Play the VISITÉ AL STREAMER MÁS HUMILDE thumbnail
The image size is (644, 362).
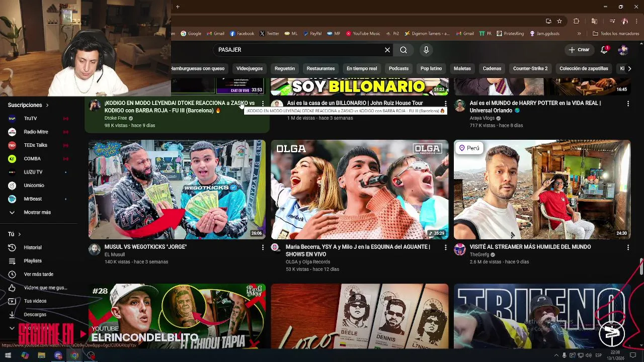[x=542, y=190]
